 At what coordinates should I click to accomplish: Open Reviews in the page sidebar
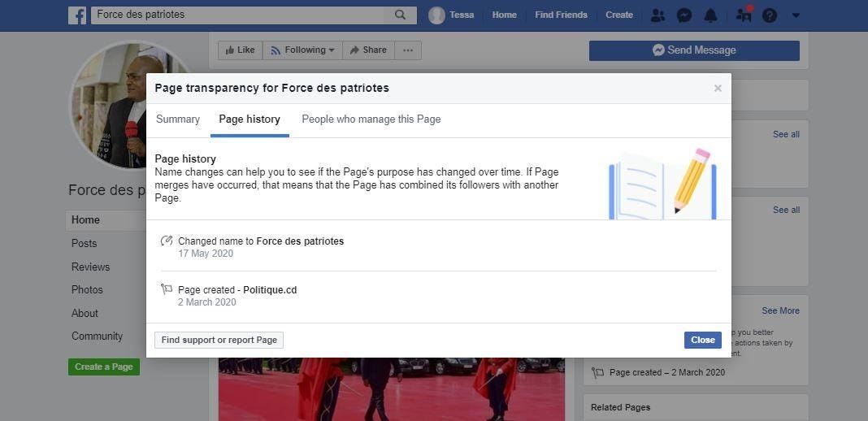(x=90, y=267)
